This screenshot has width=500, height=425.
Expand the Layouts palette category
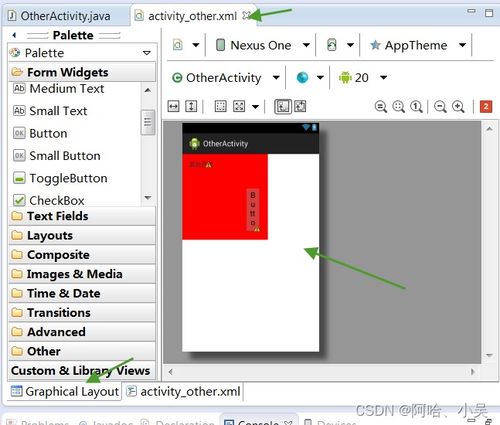tap(82, 235)
